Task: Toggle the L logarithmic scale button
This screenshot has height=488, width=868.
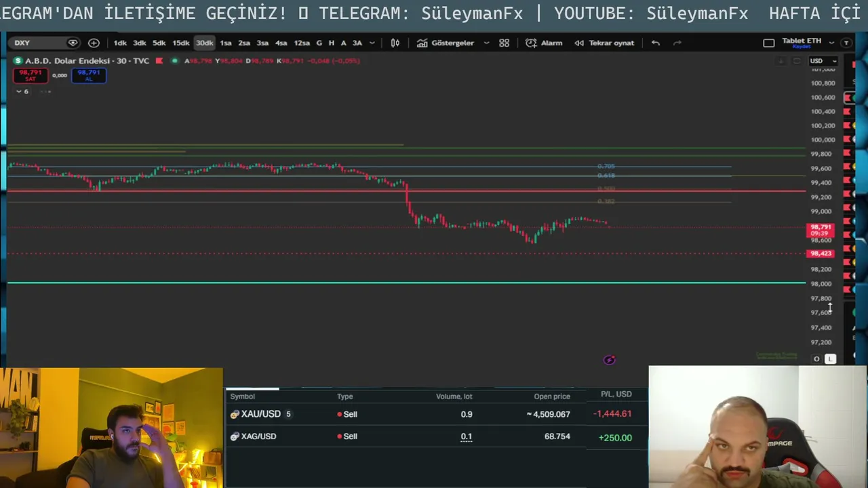Action: 831,359
